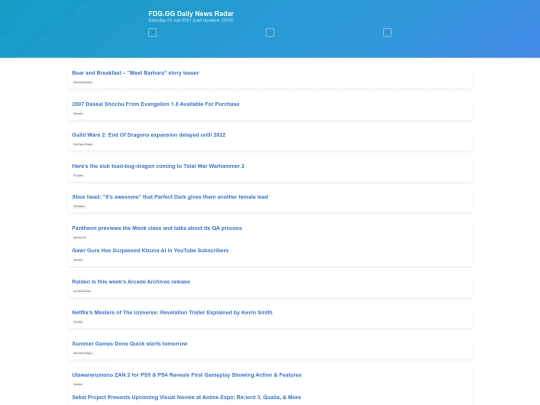Open the Xbox head Perfect Dark headline
Image resolution: width=540 pixels, height=405 pixels.
[170, 197]
